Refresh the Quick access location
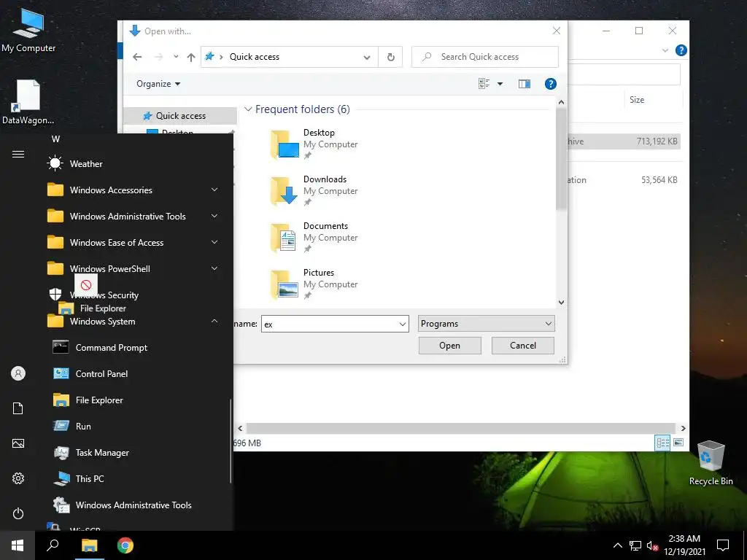The width and height of the screenshot is (747, 560). [x=391, y=57]
